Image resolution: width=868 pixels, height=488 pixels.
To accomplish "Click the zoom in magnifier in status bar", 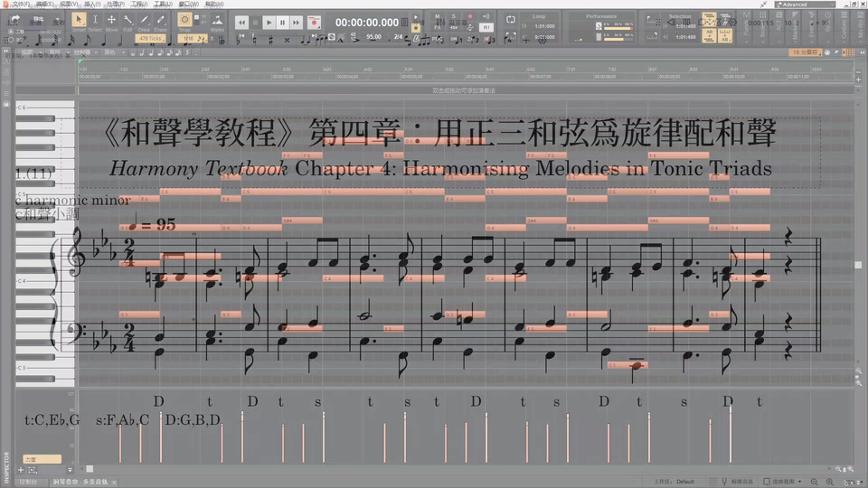I will [829, 482].
